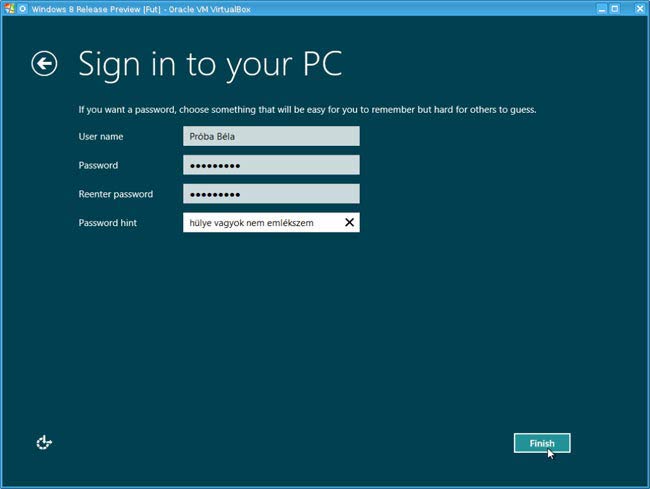Click the Finish button

click(x=541, y=443)
